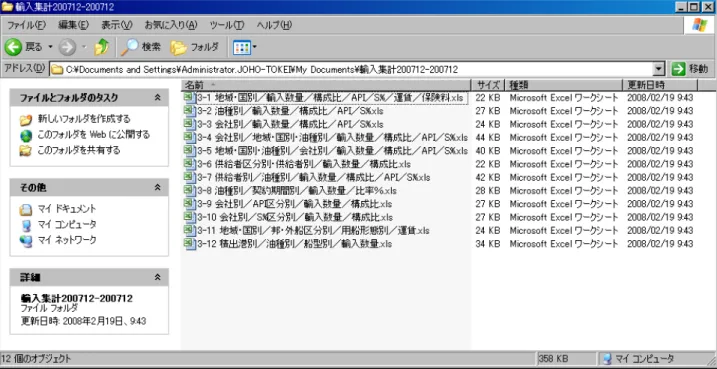This screenshot has height=369, width=717.
Task: Select Excel icon of file 3-10
Action: [189, 217]
